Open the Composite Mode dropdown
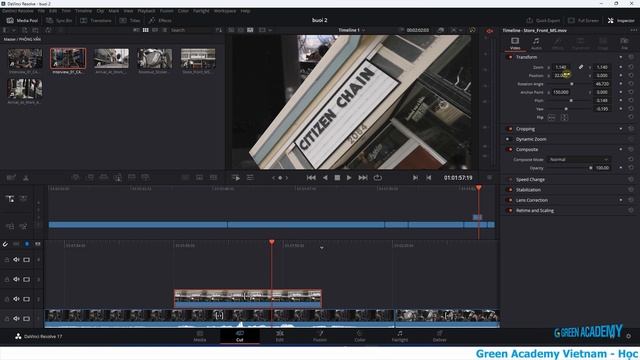This screenshot has width=640, height=360. click(x=579, y=160)
